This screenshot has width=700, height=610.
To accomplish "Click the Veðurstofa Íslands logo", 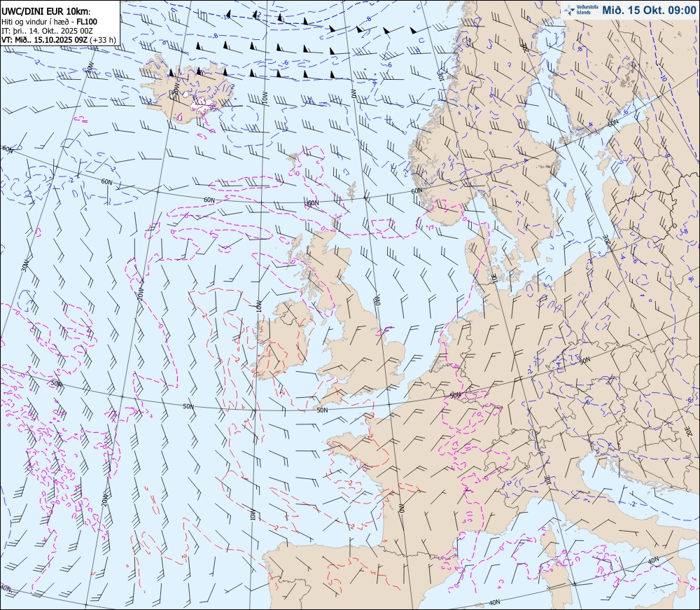I will 581,10.
